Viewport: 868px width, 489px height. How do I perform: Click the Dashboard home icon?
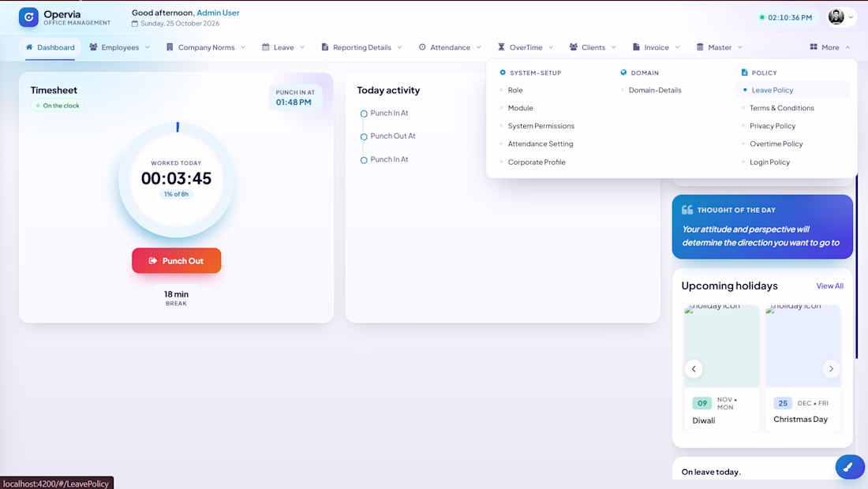pos(29,47)
